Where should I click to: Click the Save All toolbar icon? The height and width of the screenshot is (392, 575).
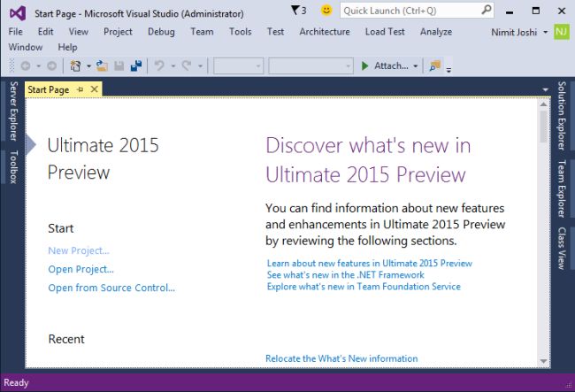tap(136, 66)
